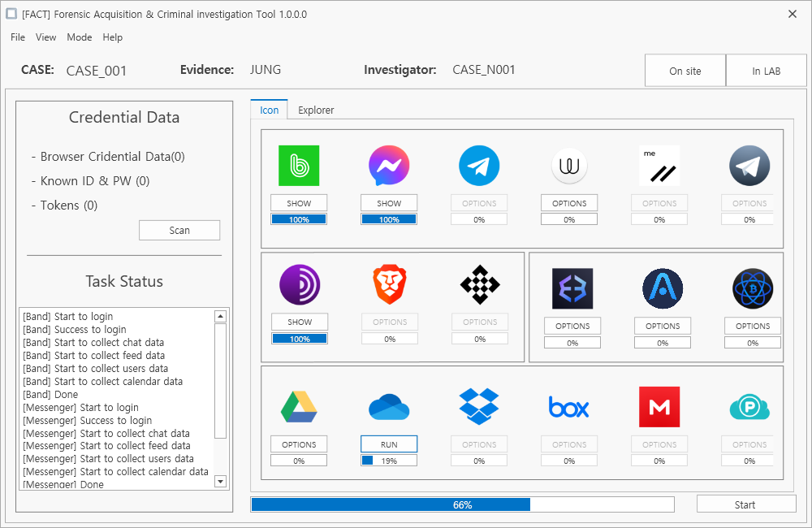This screenshot has height=528, width=812.
Task: Click OPTIONS button under Wire
Action: [569, 203]
